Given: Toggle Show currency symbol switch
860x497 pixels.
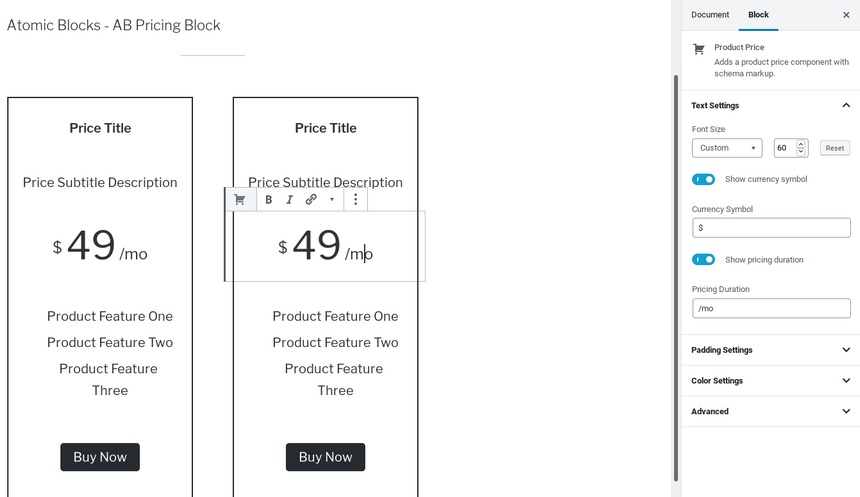Looking at the screenshot, I should point(703,179).
